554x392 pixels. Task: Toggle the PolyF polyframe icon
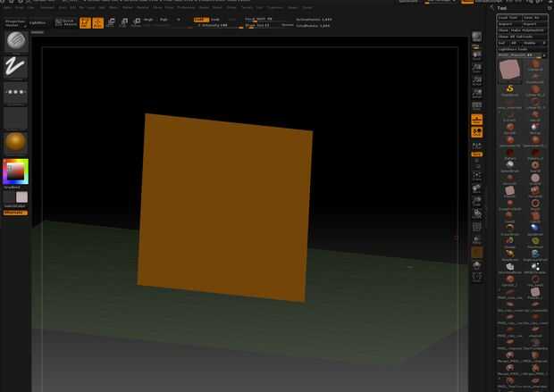click(476, 227)
